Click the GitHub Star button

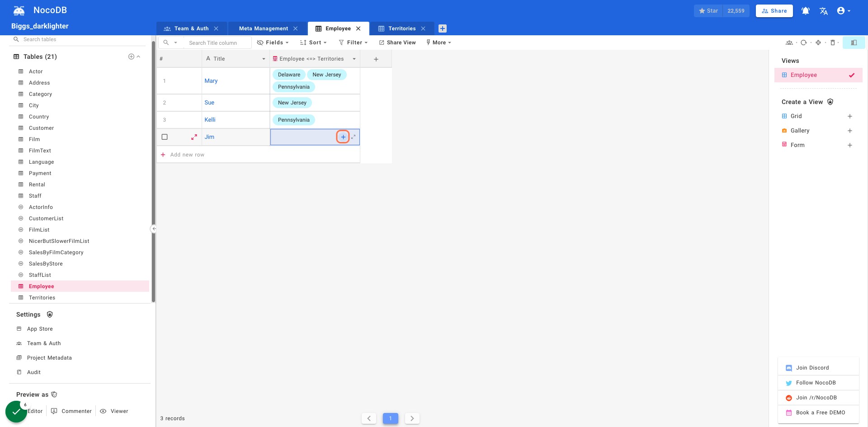(708, 11)
